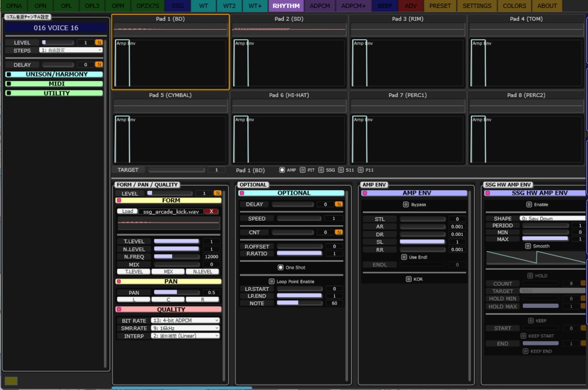Click the N.LEVEL mix preset button
Screen dimensions: 588x390
click(x=203, y=272)
